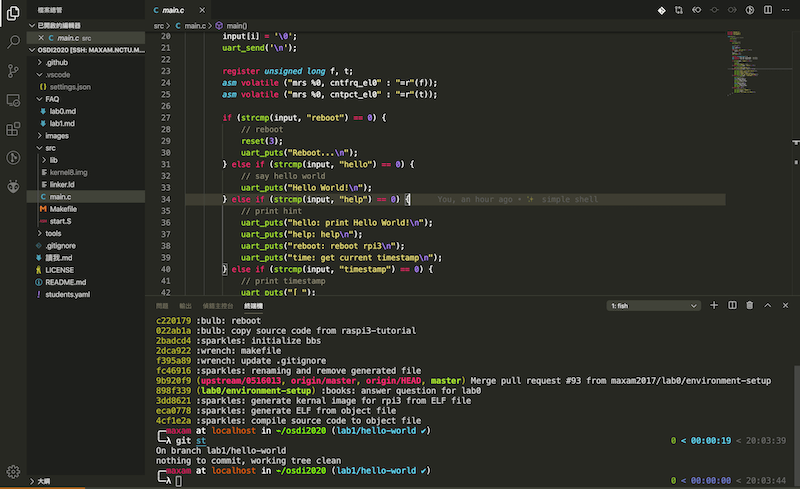Open Makefile from the explorer
Viewport: 800px width, 489px height.
63,208
